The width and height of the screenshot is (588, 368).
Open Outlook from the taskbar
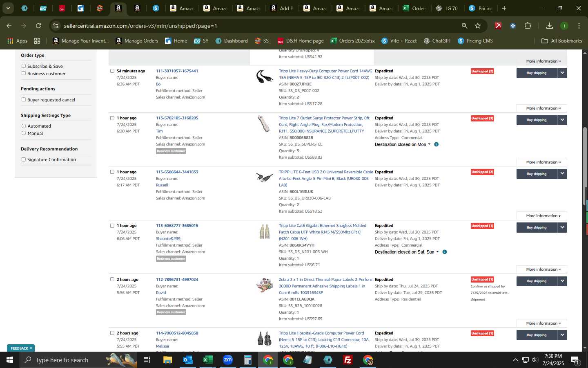click(188, 360)
